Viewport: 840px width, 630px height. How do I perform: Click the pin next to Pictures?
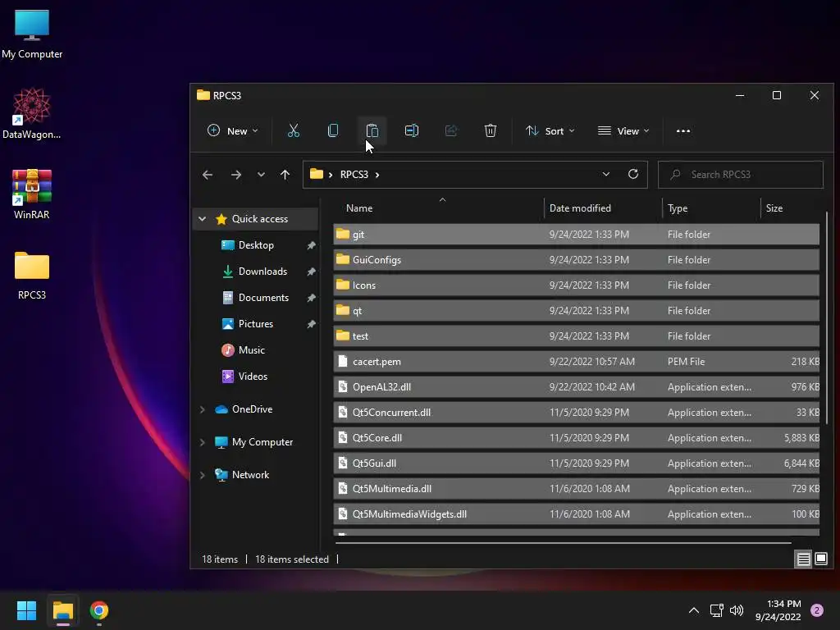pos(311,324)
